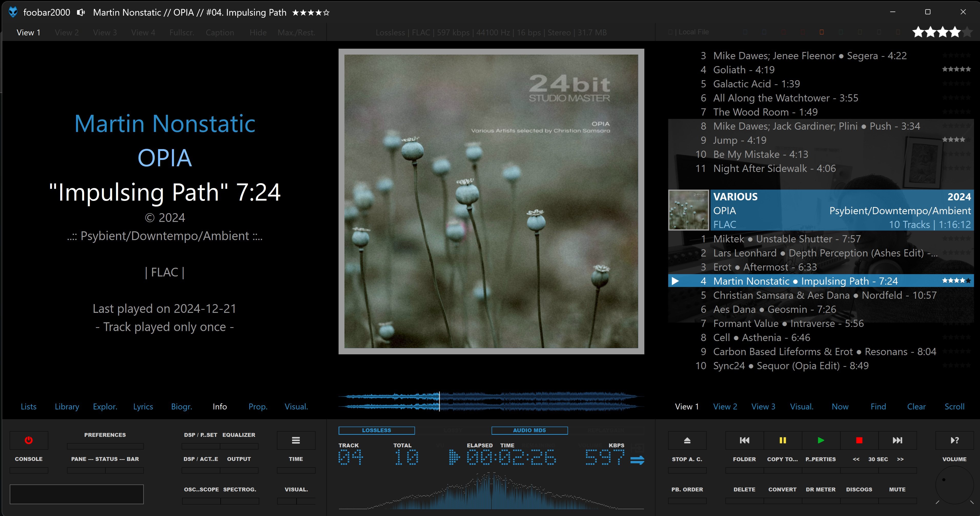Click the Clear button under the playlist
Viewport: 980px width, 516px height.
[916, 407]
